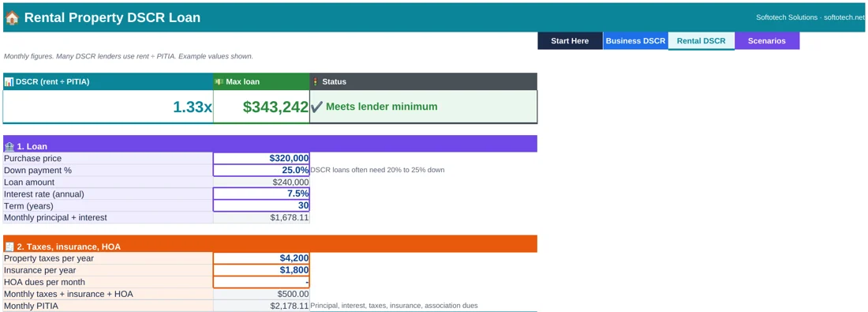The image size is (868, 312).
Task: Click the Term (years) label
Action: coord(28,205)
